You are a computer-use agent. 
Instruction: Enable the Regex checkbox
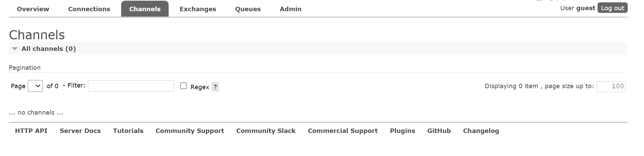[184, 86]
